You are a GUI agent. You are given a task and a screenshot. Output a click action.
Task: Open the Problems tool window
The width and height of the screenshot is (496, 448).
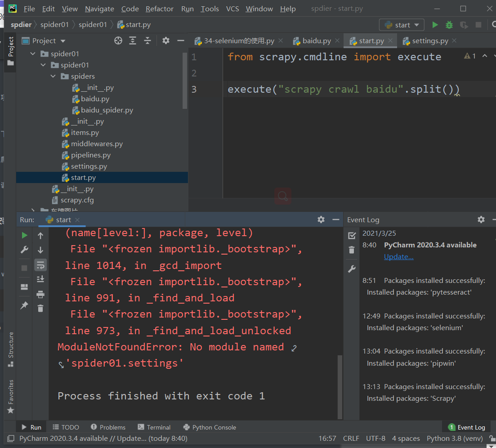point(108,427)
